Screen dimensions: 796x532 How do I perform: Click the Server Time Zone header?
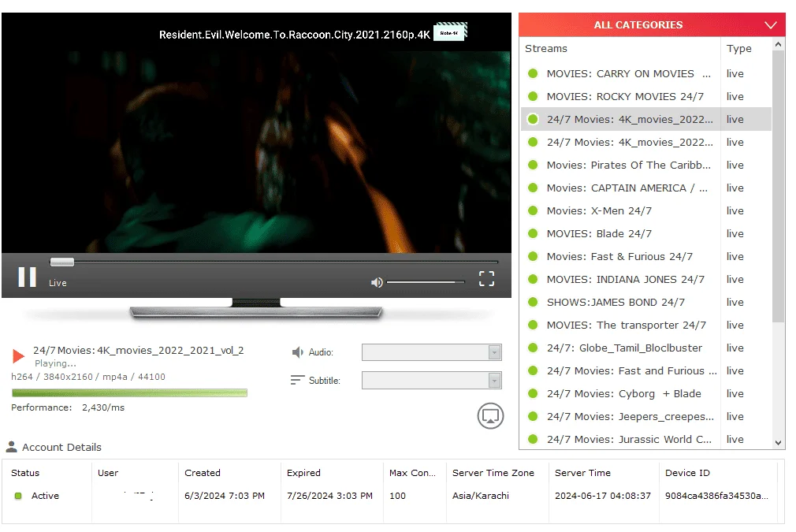point(493,473)
